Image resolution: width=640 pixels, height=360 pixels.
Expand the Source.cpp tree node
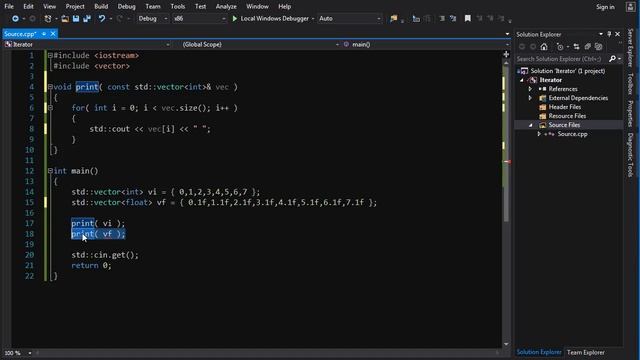click(x=539, y=134)
